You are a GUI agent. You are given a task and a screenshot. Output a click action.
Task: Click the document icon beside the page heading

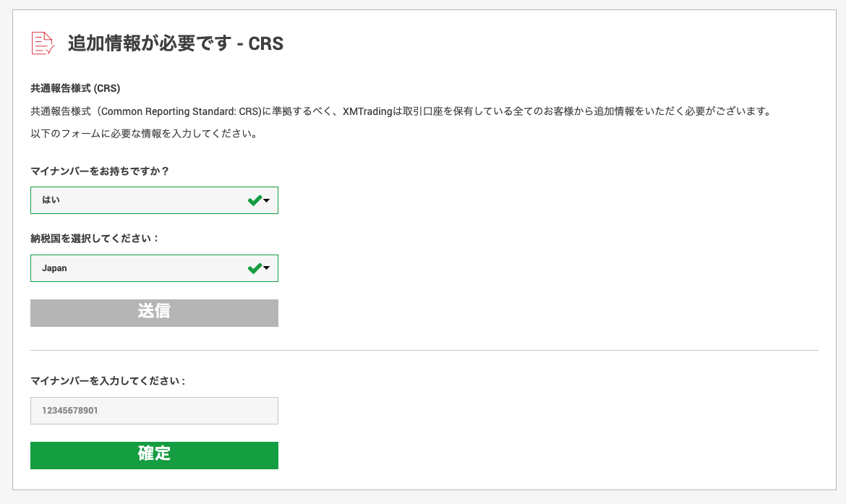[43, 43]
